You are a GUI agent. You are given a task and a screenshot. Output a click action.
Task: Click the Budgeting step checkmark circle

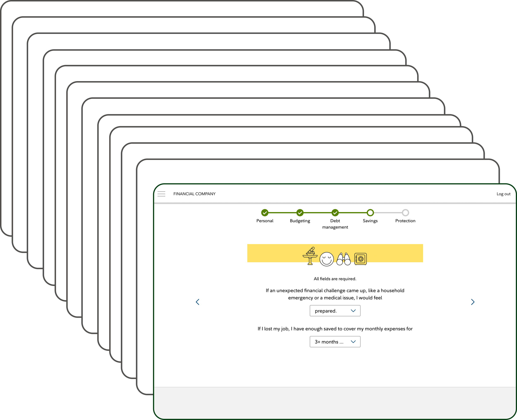[x=300, y=213]
